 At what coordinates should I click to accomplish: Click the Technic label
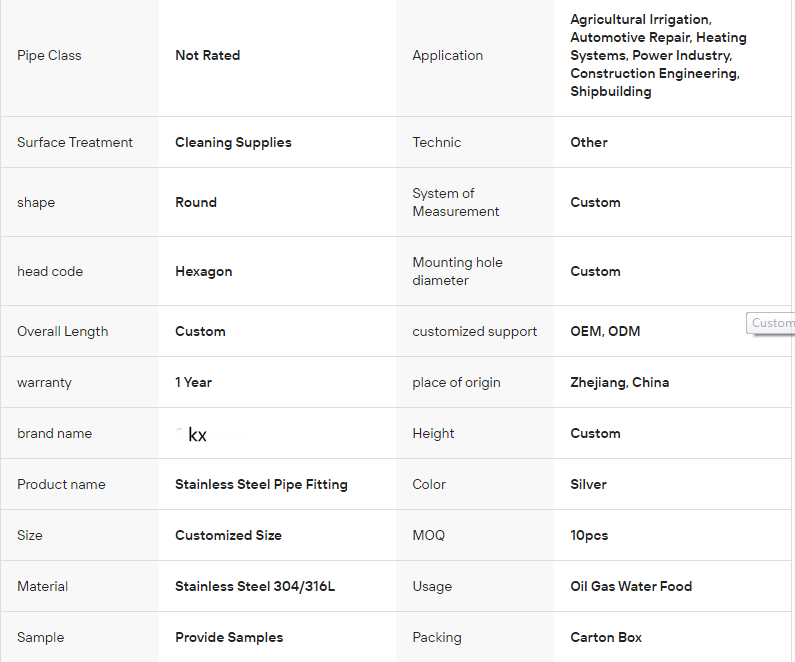tap(436, 143)
